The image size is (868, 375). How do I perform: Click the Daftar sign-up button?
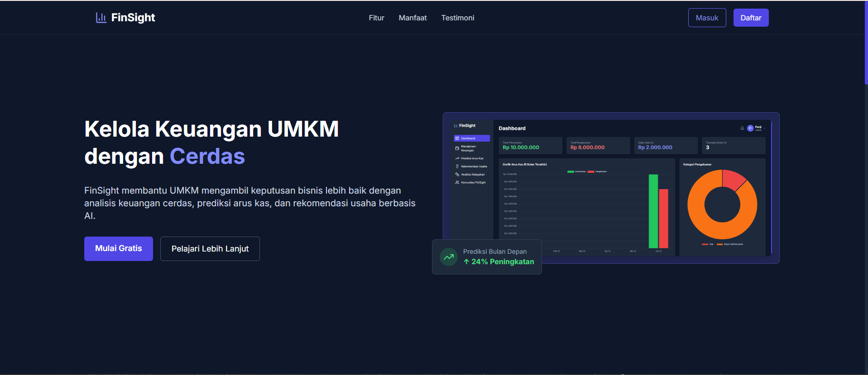tap(751, 18)
